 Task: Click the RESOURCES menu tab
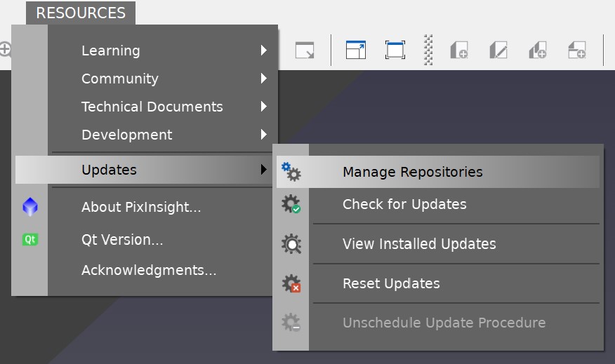81,13
